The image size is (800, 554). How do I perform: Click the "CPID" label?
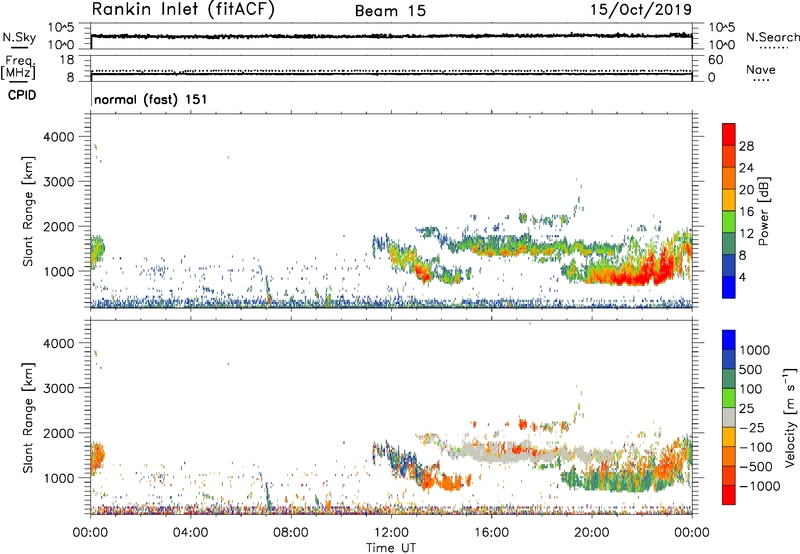pos(22,95)
